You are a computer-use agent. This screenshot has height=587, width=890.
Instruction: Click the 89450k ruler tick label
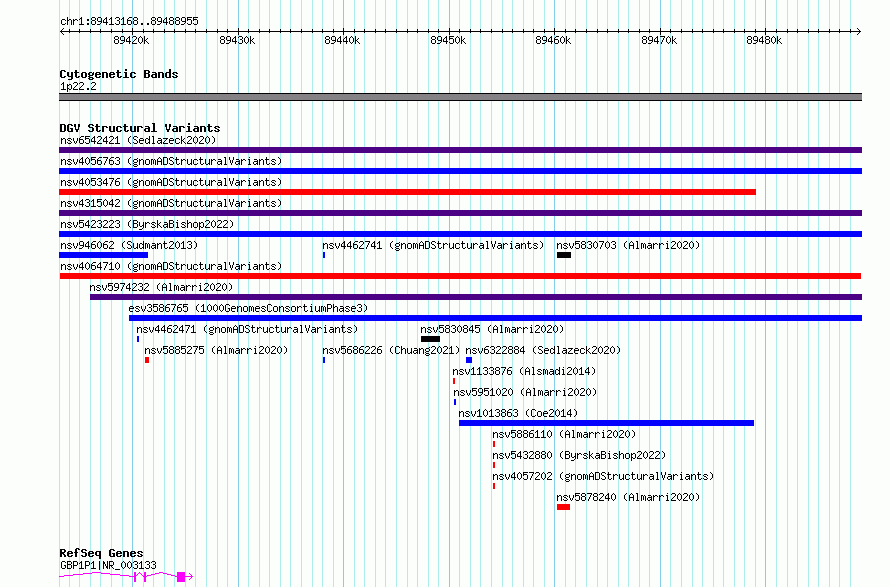tap(448, 41)
